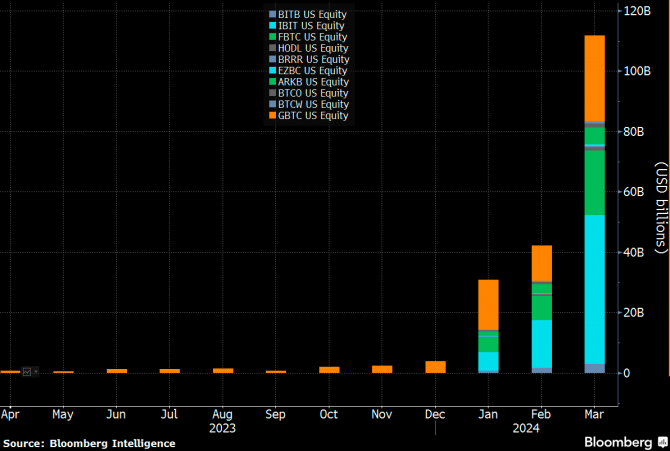This screenshot has width=670, height=451.
Task: Select the BTCO US Equity legend label
Action: click(x=313, y=93)
